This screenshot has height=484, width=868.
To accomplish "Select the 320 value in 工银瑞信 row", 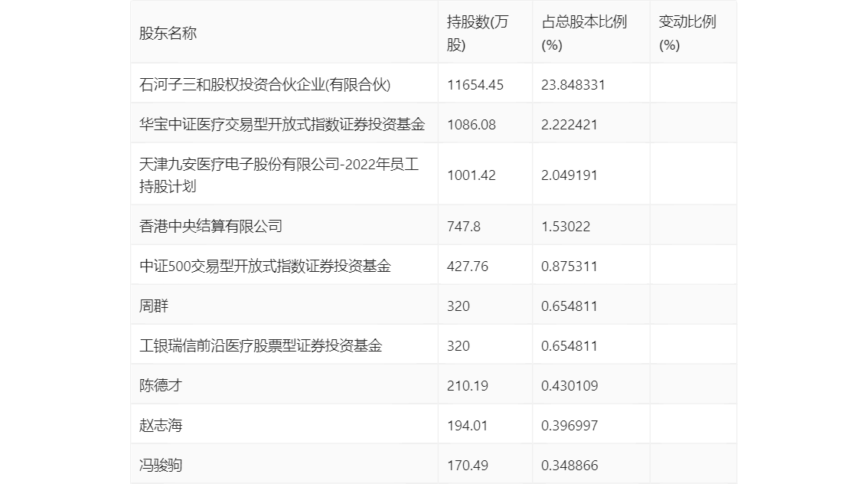I will click(458, 346).
